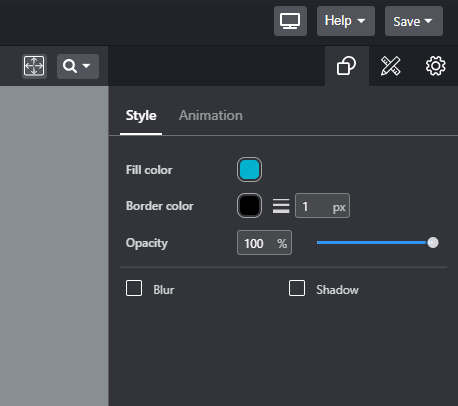Open the desktop preview monitor icon
The height and width of the screenshot is (406, 458).
[x=290, y=21]
